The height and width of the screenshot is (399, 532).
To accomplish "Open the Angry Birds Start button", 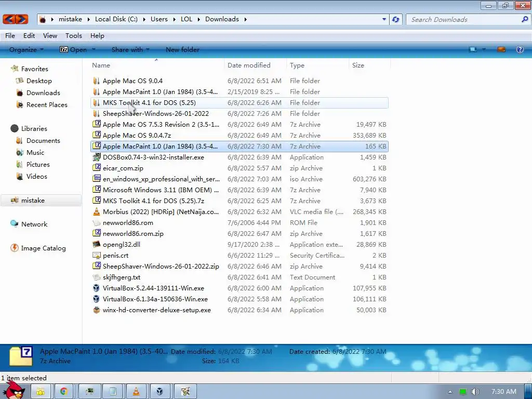I will [x=14, y=390].
